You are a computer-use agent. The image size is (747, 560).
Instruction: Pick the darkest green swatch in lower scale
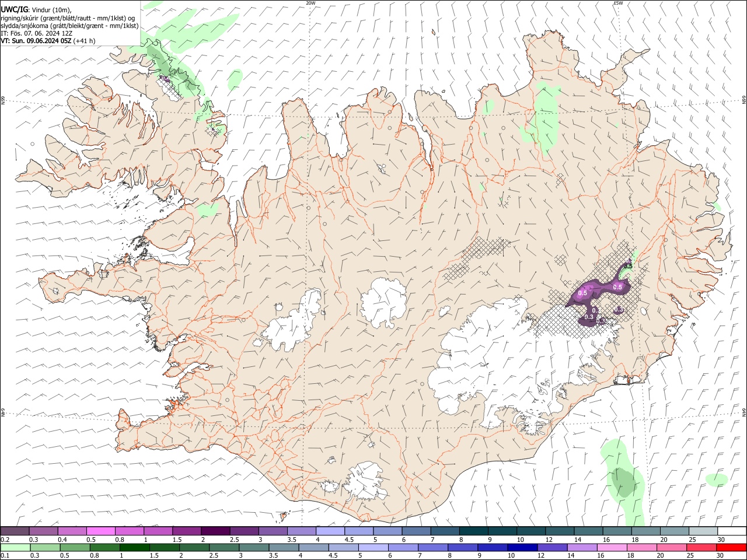point(135,547)
